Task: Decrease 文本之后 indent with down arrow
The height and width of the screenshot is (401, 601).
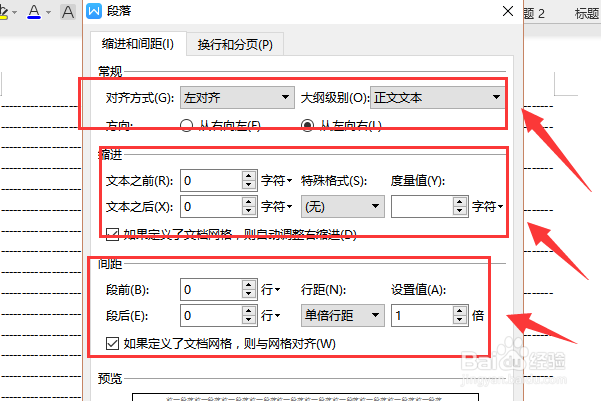Action: (249, 212)
